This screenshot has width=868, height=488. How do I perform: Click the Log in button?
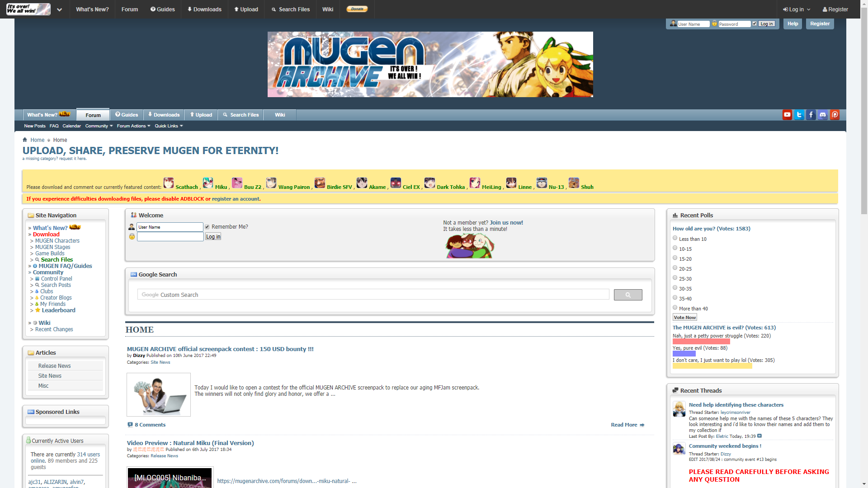click(767, 23)
